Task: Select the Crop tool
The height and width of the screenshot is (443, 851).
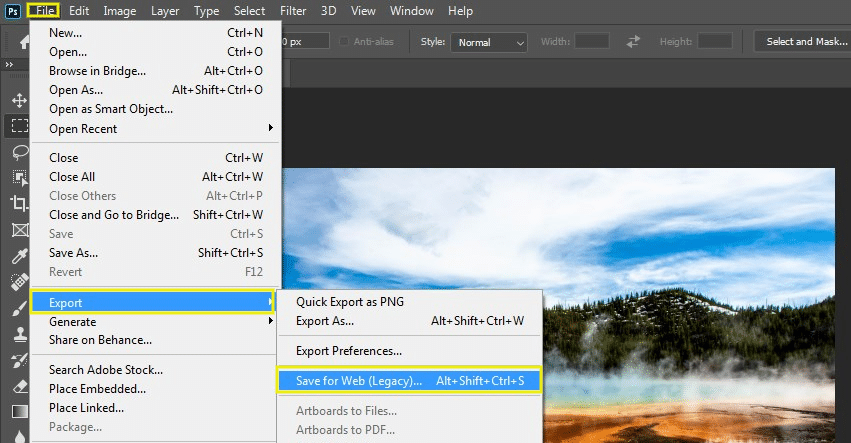Action: click(20, 203)
